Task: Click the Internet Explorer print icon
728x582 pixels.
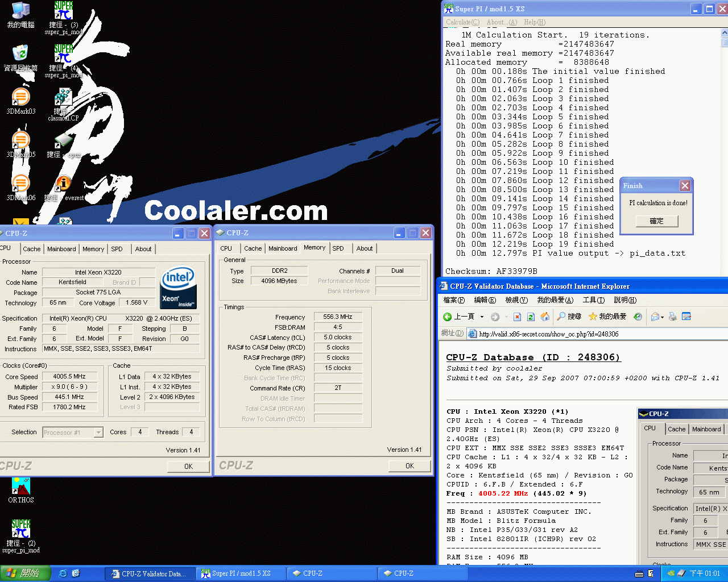Action: click(672, 317)
